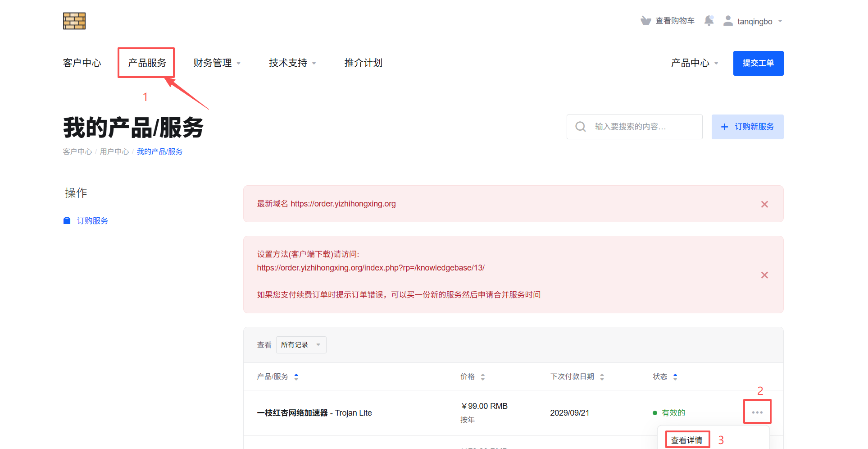Click 客户中心 breadcrumb link
868x449 pixels.
pyautogui.click(x=77, y=151)
